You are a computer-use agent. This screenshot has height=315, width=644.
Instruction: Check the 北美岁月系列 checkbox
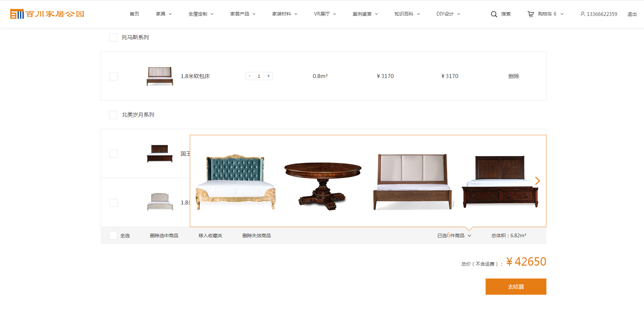click(113, 115)
